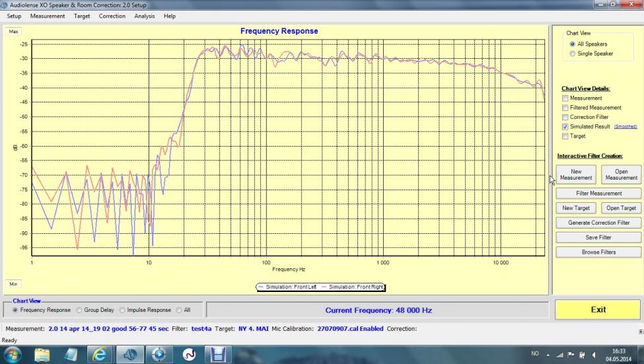Click the Save Filter button
Viewport: 644px width, 364px height.
point(598,237)
